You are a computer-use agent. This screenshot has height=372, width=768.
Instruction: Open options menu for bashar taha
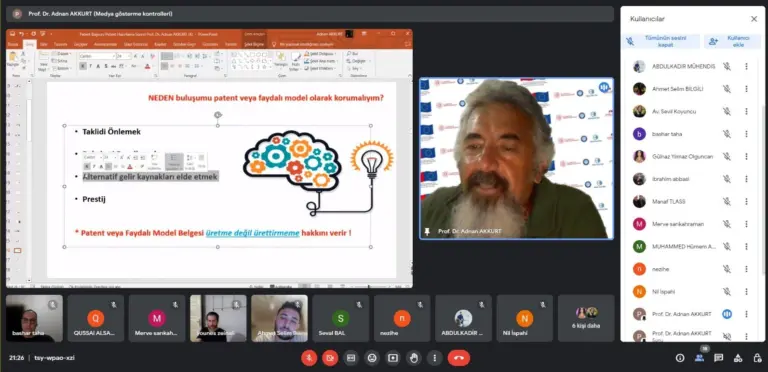pos(746,134)
